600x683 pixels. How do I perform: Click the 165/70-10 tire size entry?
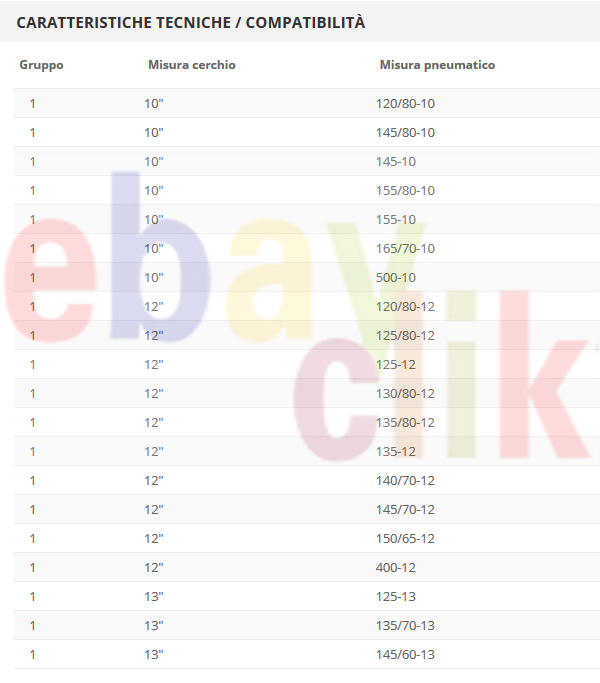pyautogui.click(x=405, y=248)
